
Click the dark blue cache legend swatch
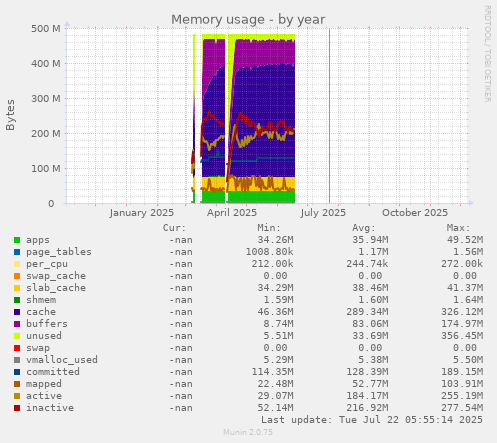click(17, 312)
